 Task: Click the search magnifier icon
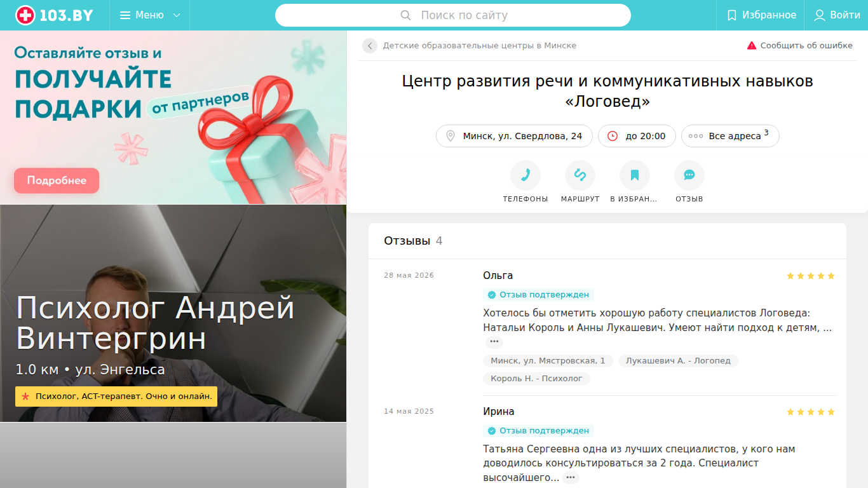click(x=406, y=15)
